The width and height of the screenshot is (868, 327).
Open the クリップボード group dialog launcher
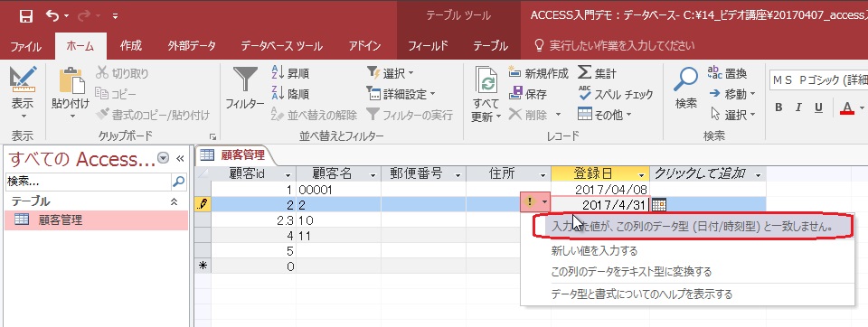pyautogui.click(x=212, y=136)
